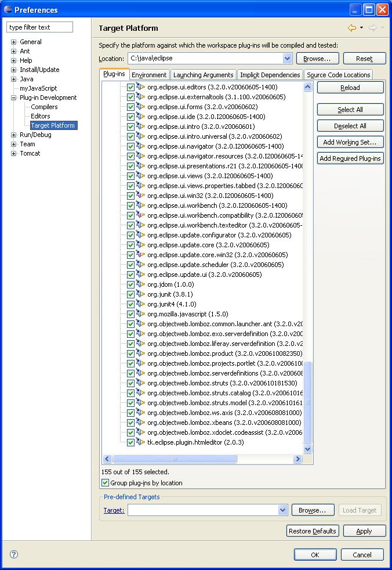
Task: Expand the Ant preferences node
Action: [x=13, y=51]
